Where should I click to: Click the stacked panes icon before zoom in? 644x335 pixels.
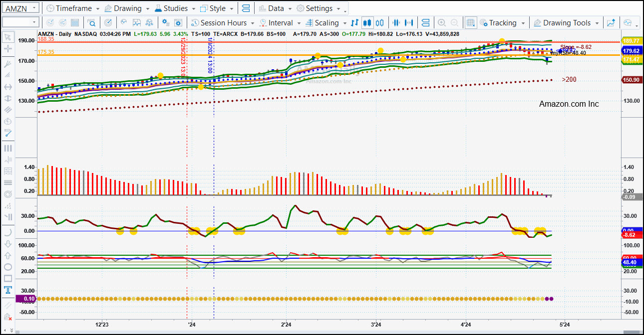(425, 22)
